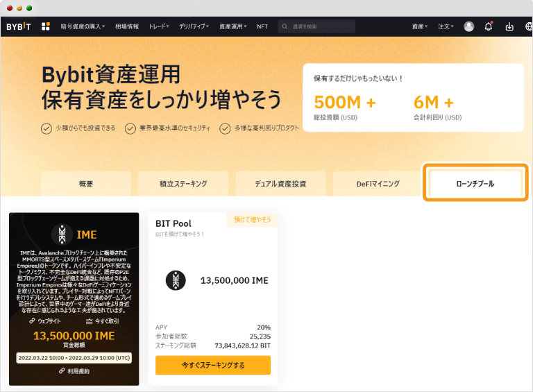Click the checkmark beside 少額からでも投資できる
The image size is (533, 392).
pos(46,129)
